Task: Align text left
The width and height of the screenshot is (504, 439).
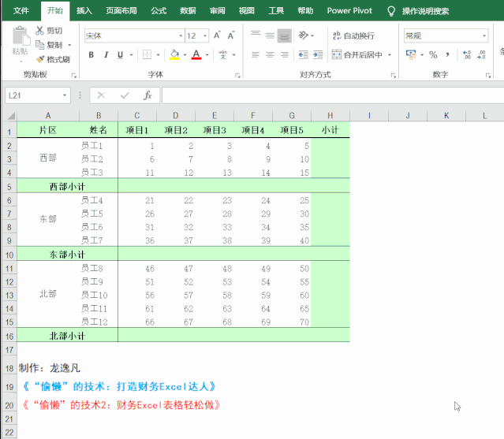Action: click(256, 55)
